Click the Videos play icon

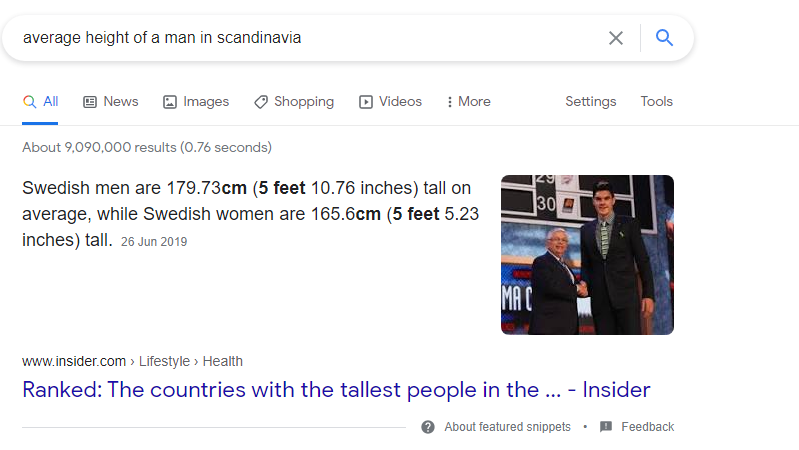[365, 102]
